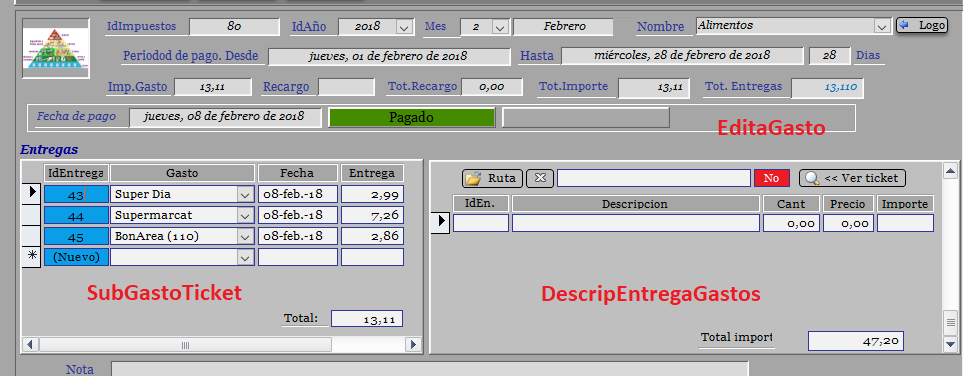Click the empty box beside Pagado

coord(585,118)
